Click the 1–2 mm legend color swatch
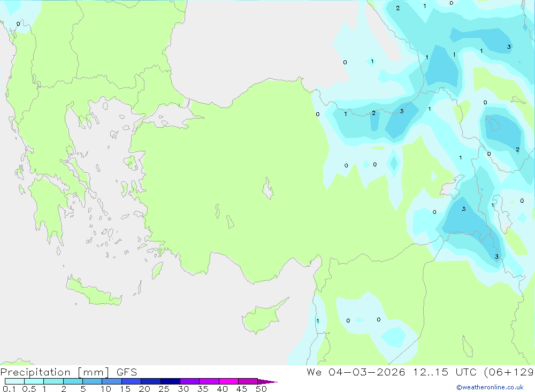The image size is (535, 392). pyautogui.click(x=53, y=381)
